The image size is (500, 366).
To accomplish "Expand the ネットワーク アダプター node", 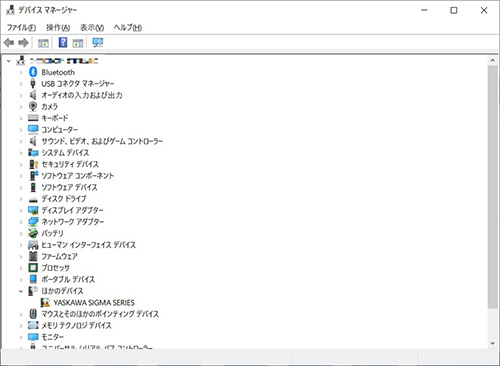I will tap(21, 222).
